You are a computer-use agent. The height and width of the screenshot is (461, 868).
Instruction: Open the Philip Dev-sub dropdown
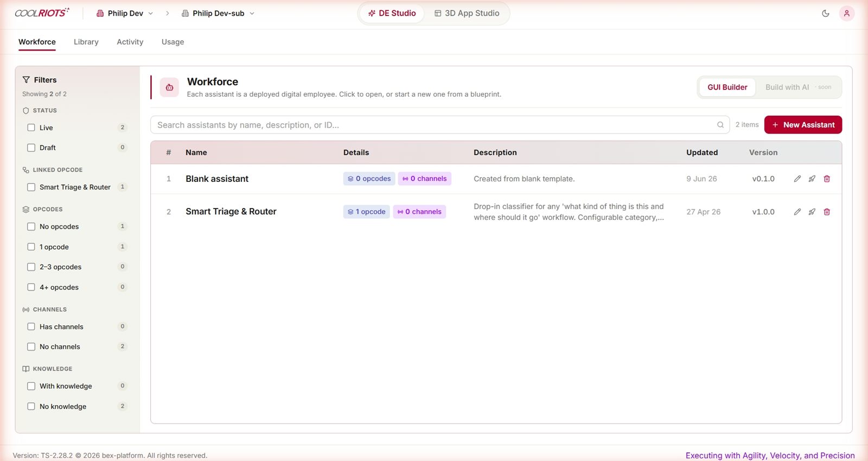click(218, 13)
